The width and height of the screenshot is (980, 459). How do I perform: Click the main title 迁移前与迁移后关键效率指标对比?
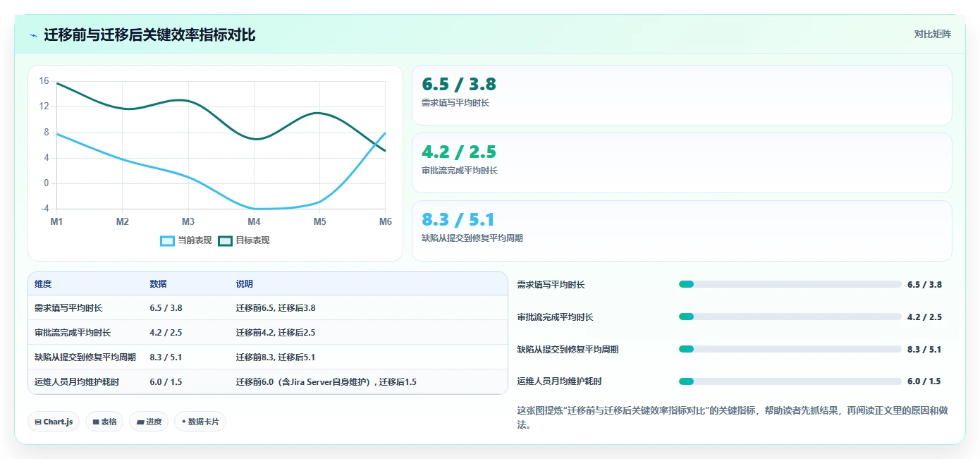(149, 35)
